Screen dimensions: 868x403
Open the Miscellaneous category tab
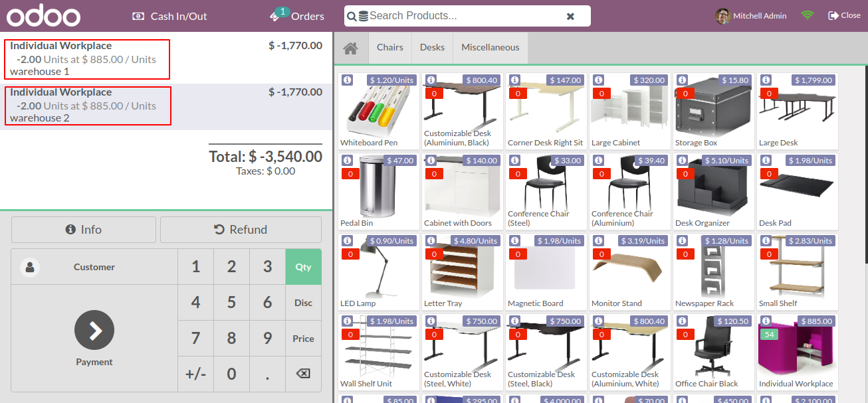490,48
